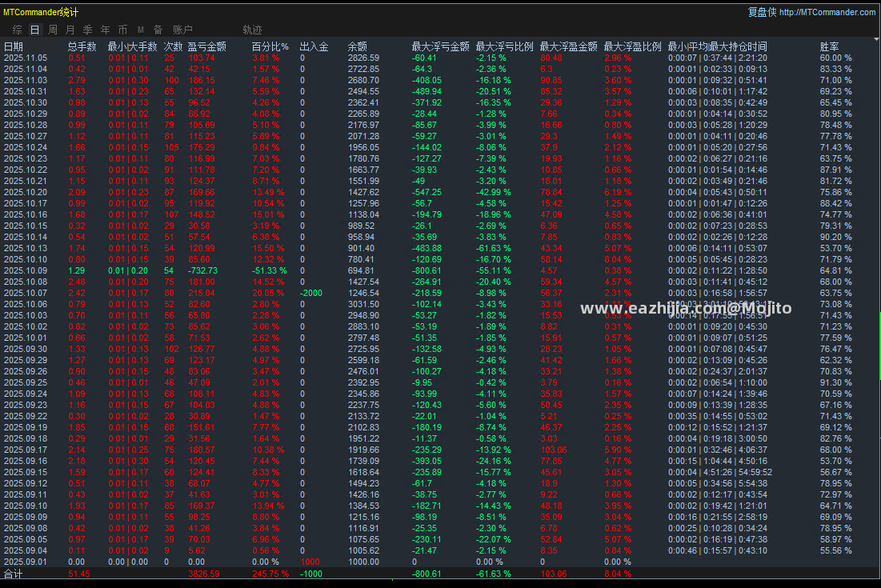Click the 20.85 % percentage cell

(268, 293)
